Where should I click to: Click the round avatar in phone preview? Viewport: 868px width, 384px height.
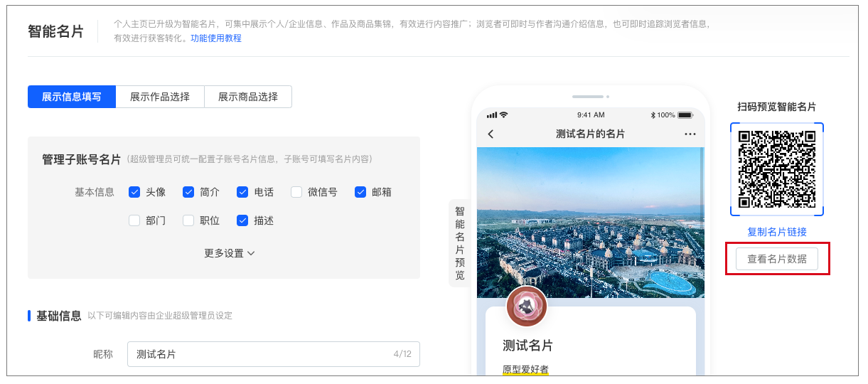pos(527,306)
